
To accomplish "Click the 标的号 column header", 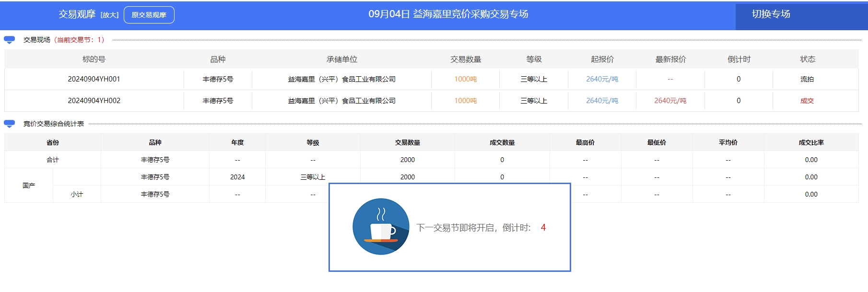I will click(x=94, y=59).
